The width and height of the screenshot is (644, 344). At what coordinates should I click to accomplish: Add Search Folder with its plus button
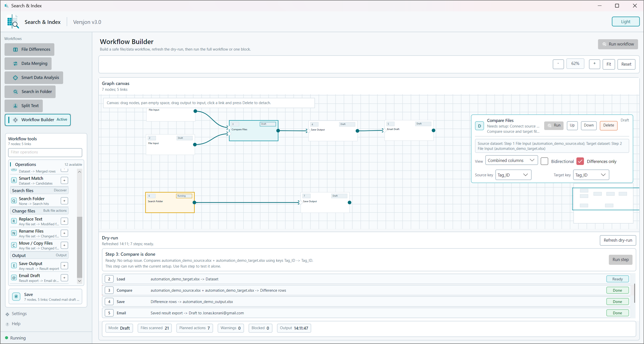point(64,201)
